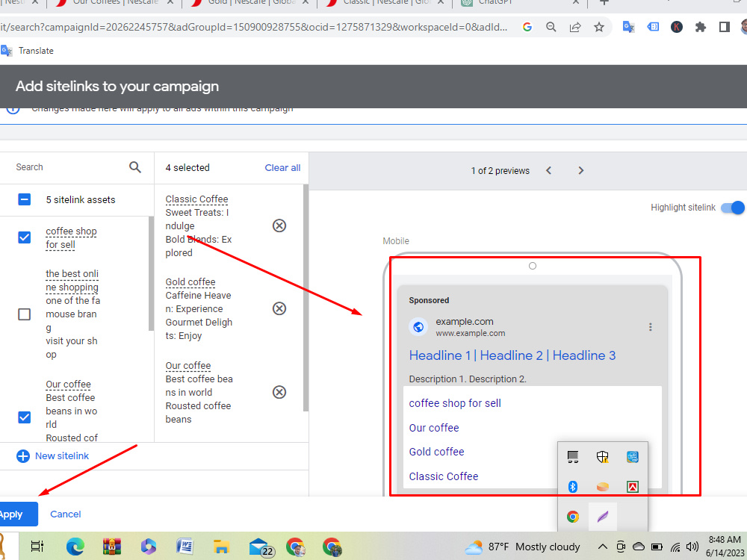Open File Explorer from taskbar
The width and height of the screenshot is (747, 560).
[x=221, y=547]
